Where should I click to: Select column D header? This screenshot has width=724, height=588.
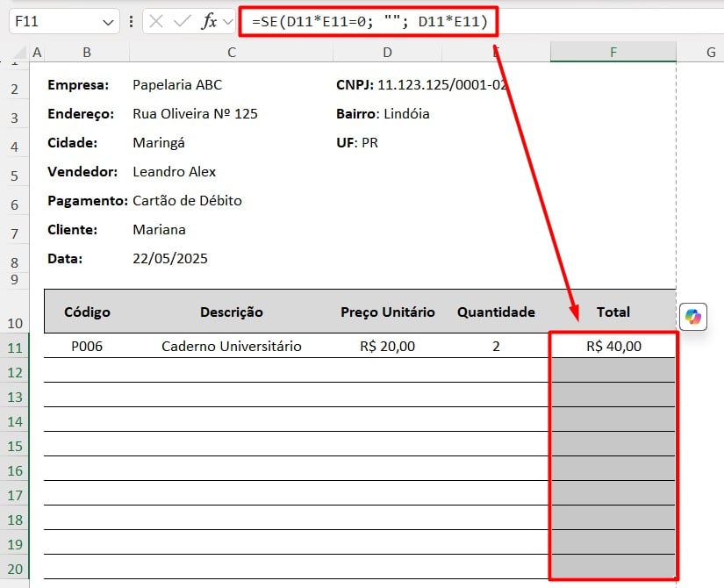tap(387, 53)
